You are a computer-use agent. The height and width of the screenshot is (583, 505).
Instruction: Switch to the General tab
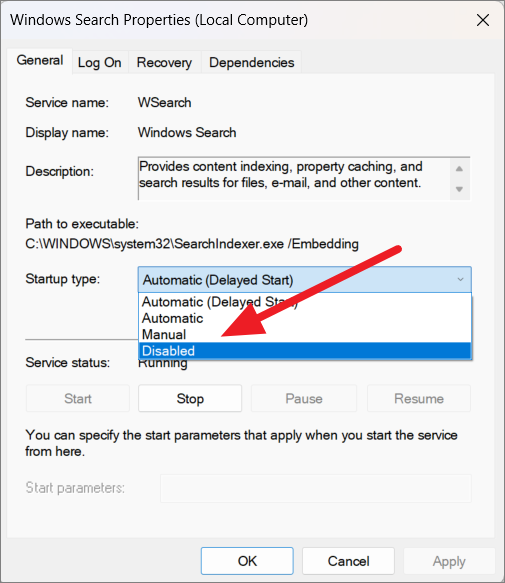click(x=40, y=61)
